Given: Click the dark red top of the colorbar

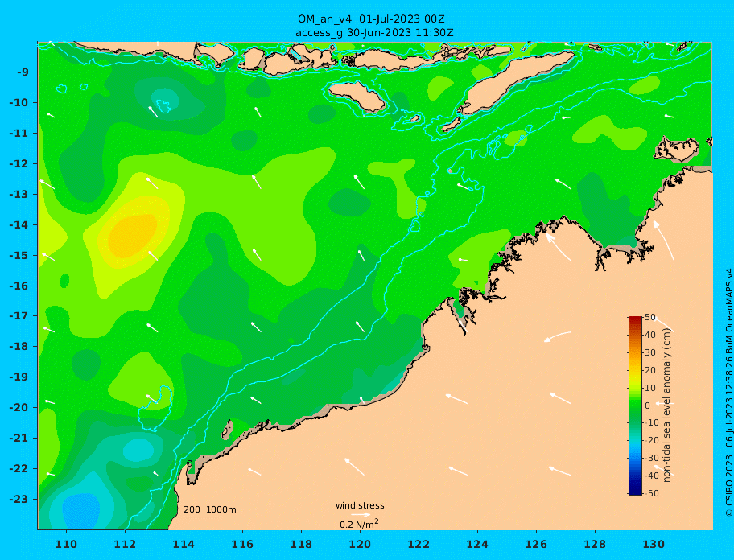Looking at the screenshot, I should click(x=635, y=319).
